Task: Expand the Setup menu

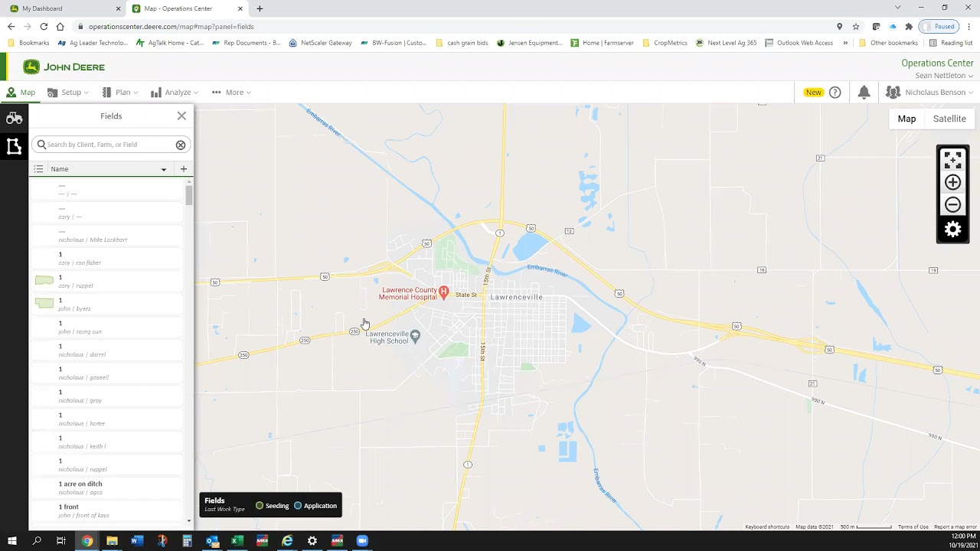Action: (67, 93)
